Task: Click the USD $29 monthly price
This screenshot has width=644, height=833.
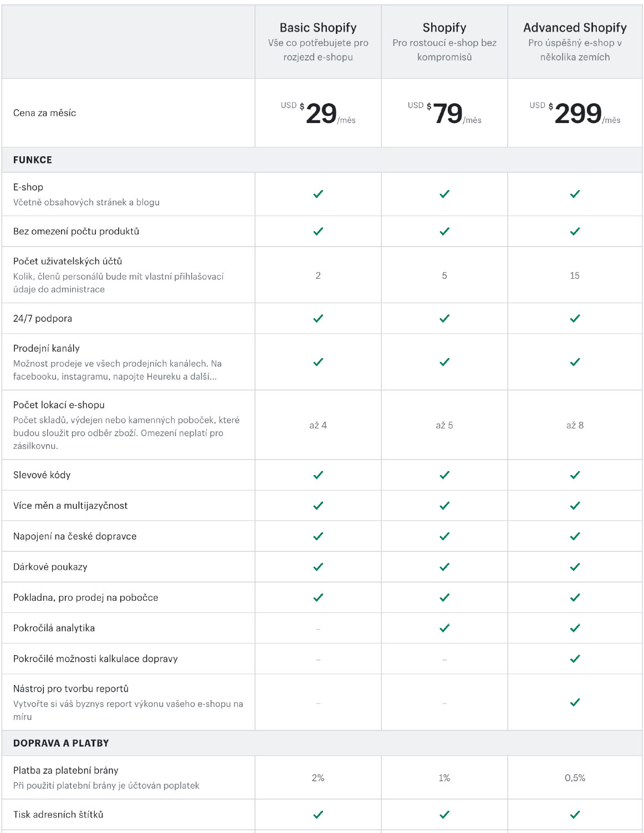Action: click(318, 113)
